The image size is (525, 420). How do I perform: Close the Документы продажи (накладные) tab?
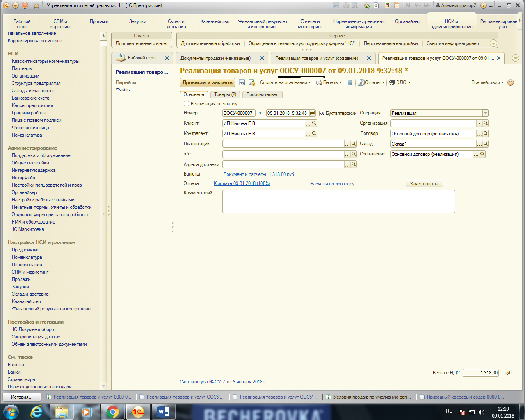click(x=262, y=58)
